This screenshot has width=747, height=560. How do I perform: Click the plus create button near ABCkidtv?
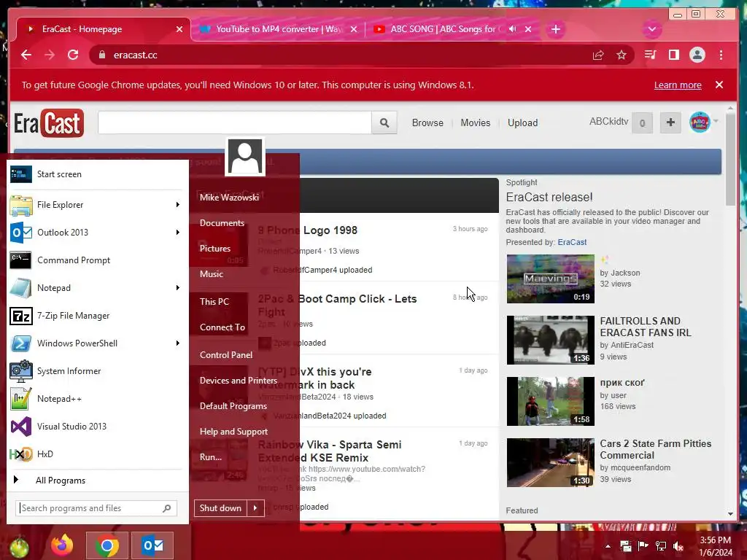pos(670,122)
